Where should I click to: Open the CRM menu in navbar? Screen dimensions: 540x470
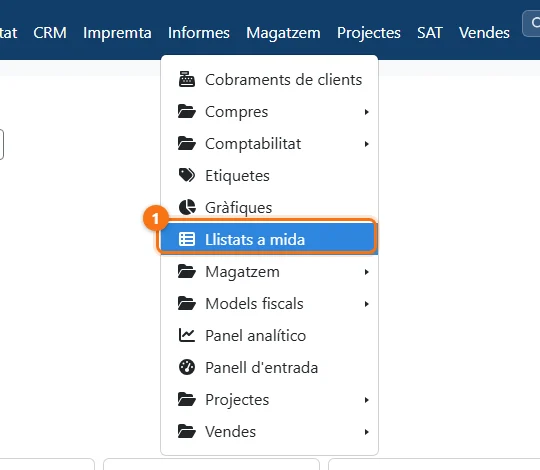click(x=50, y=33)
